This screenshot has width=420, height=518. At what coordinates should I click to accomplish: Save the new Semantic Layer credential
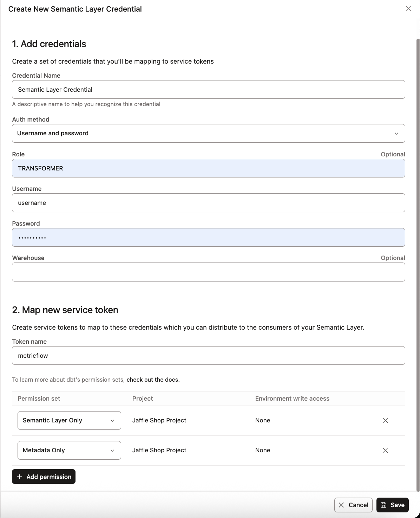click(x=392, y=505)
